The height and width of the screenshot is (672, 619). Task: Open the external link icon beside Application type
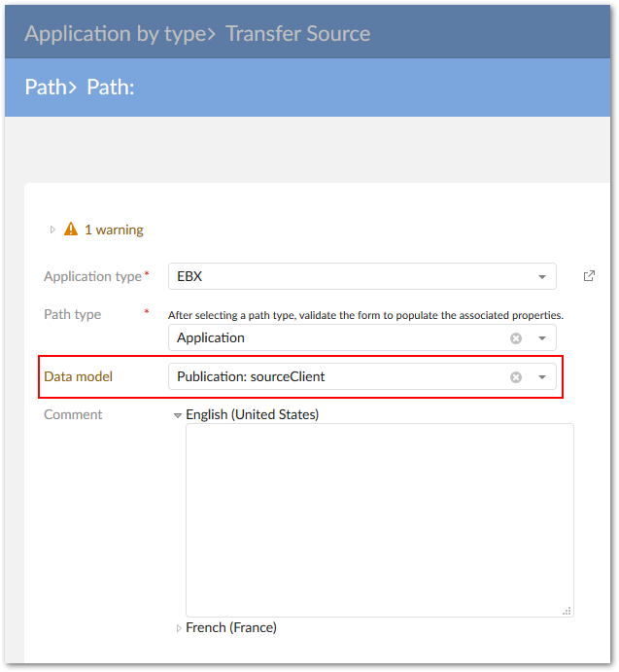click(x=589, y=276)
